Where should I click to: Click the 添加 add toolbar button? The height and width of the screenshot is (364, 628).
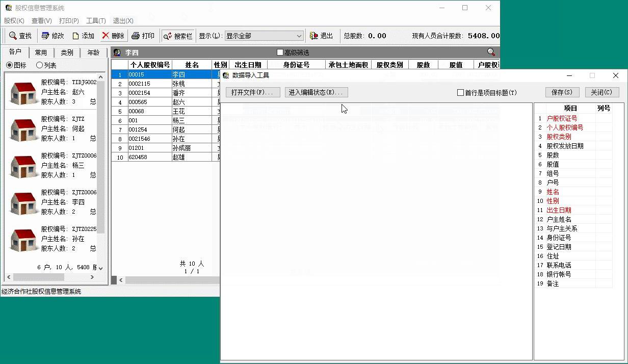point(84,36)
